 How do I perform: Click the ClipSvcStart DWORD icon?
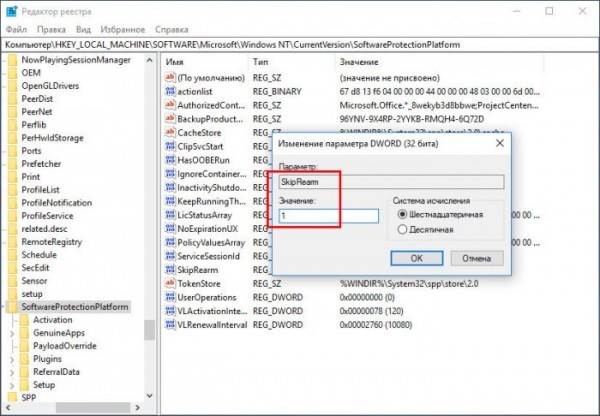[x=170, y=146]
